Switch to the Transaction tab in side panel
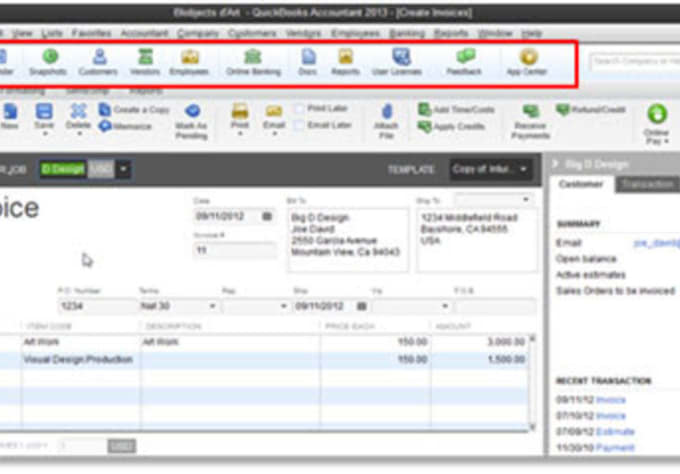680x474 pixels. coord(647,184)
